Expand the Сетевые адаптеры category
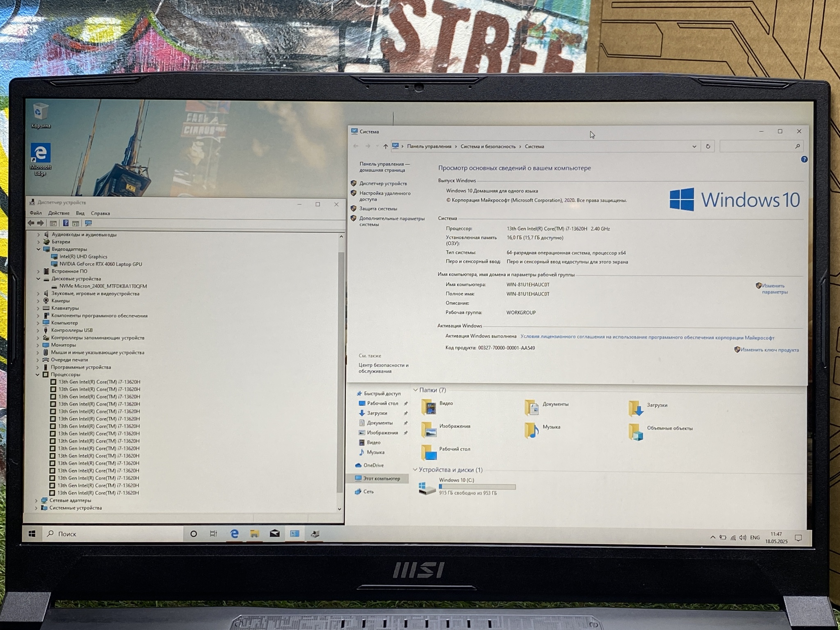 pyautogui.click(x=36, y=500)
